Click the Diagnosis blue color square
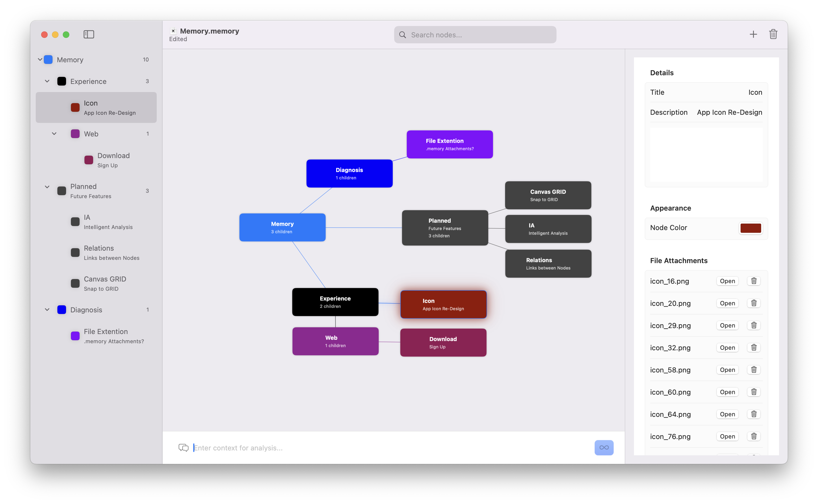818x504 pixels. tap(62, 310)
